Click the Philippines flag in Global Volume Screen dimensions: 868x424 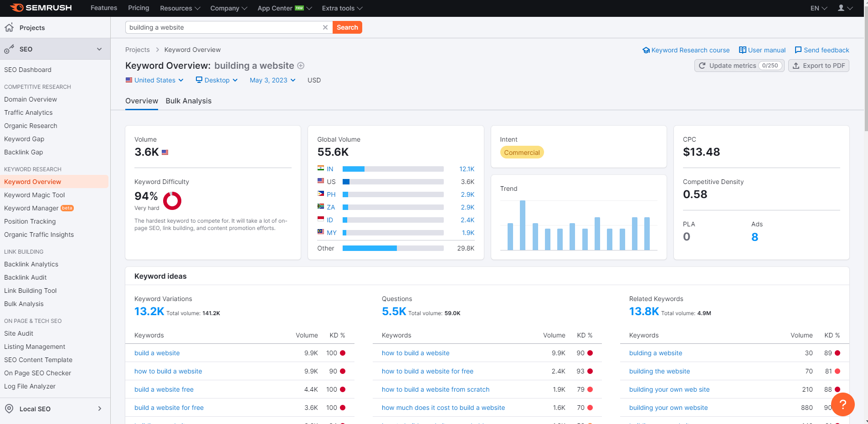pos(321,194)
